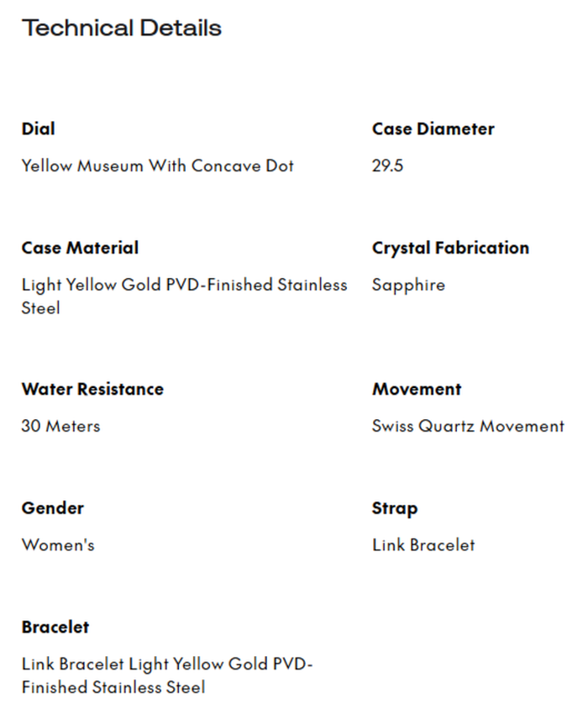Click the Case Diameter label
Image resolution: width=588 pixels, height=714 pixels.
pos(433,129)
